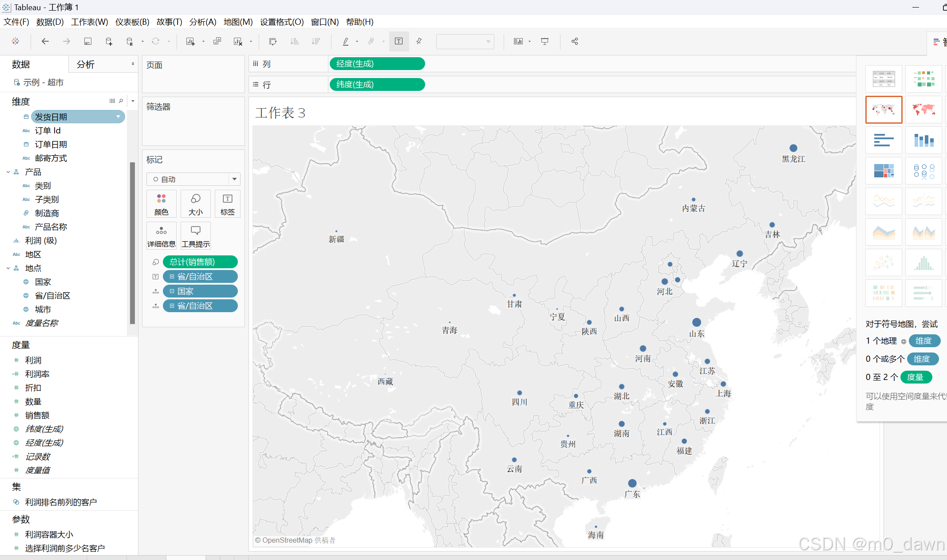947x560 pixels.
Task: Collapse the 产品 folder in dimensions
Action: (8, 172)
